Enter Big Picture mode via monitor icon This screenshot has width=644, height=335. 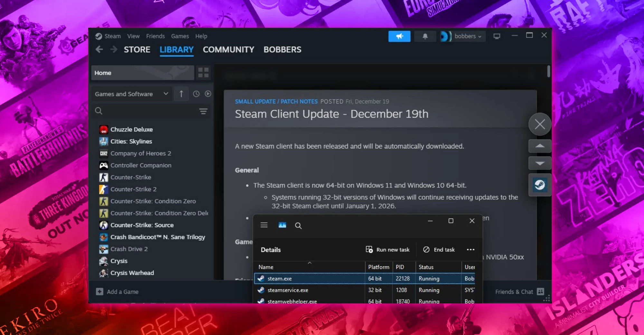coord(497,36)
